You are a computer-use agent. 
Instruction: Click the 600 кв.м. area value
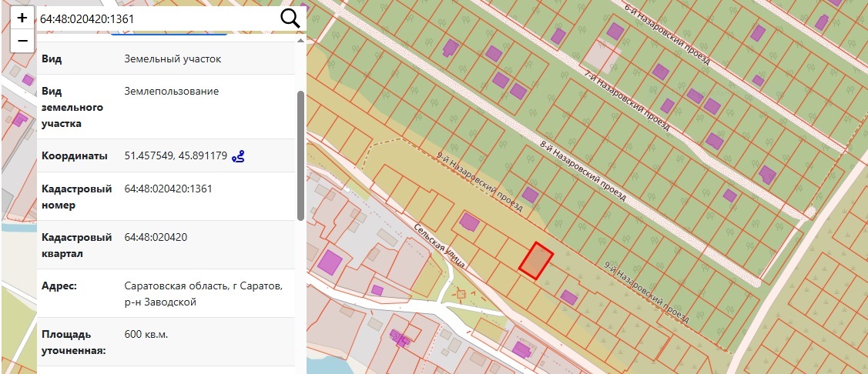point(146,335)
